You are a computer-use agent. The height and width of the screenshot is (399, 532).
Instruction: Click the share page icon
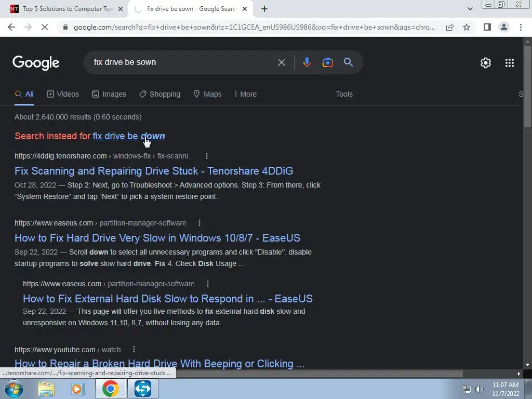[450, 27]
